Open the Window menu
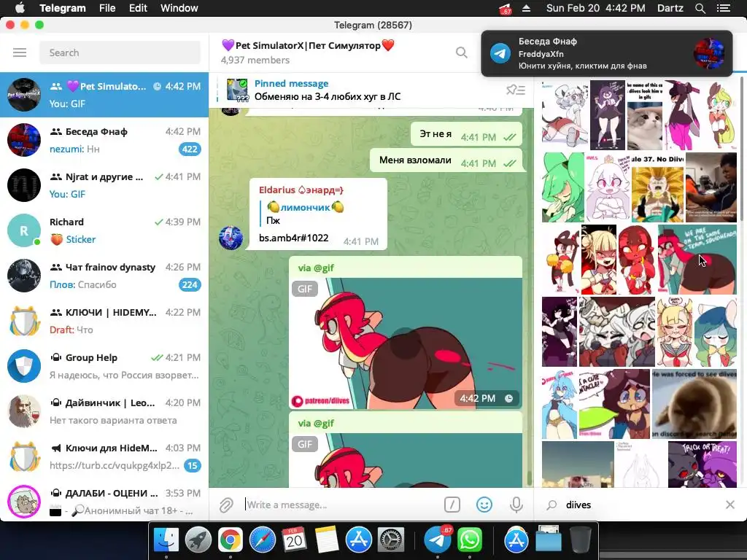The width and height of the screenshot is (747, 560). (179, 8)
